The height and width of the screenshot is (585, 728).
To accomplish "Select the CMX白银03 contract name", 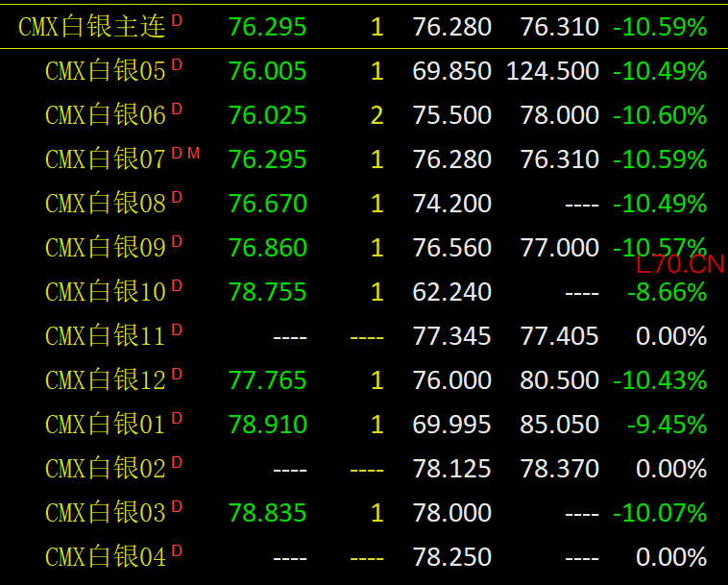I will click(106, 513).
